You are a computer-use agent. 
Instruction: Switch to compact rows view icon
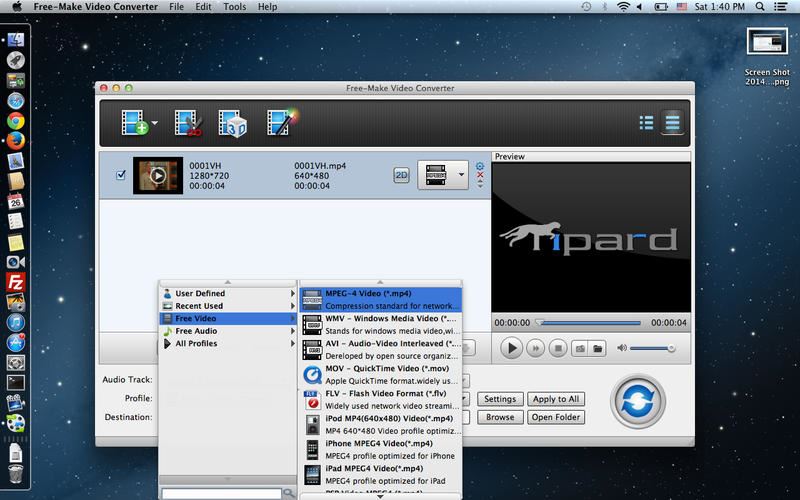tap(672, 122)
